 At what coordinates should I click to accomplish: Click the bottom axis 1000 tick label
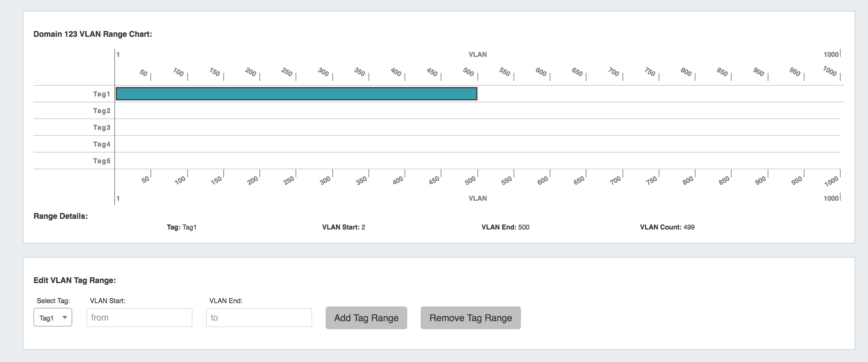[x=831, y=181]
